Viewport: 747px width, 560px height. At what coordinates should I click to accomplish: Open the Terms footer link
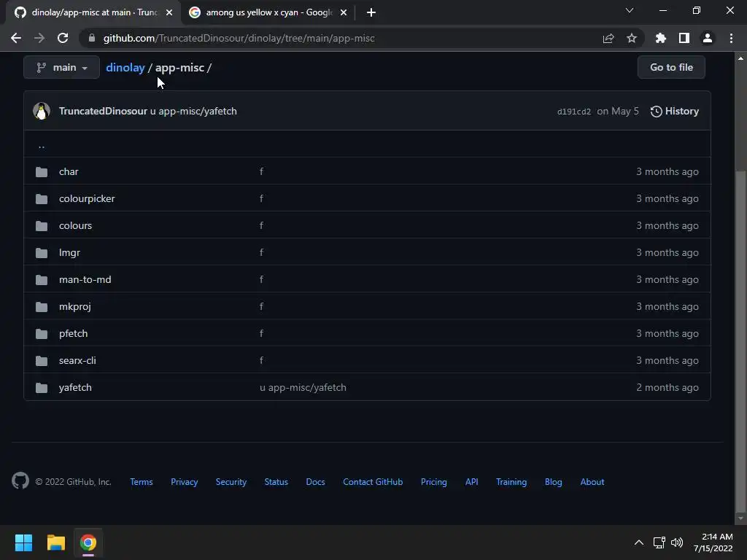[x=142, y=482]
